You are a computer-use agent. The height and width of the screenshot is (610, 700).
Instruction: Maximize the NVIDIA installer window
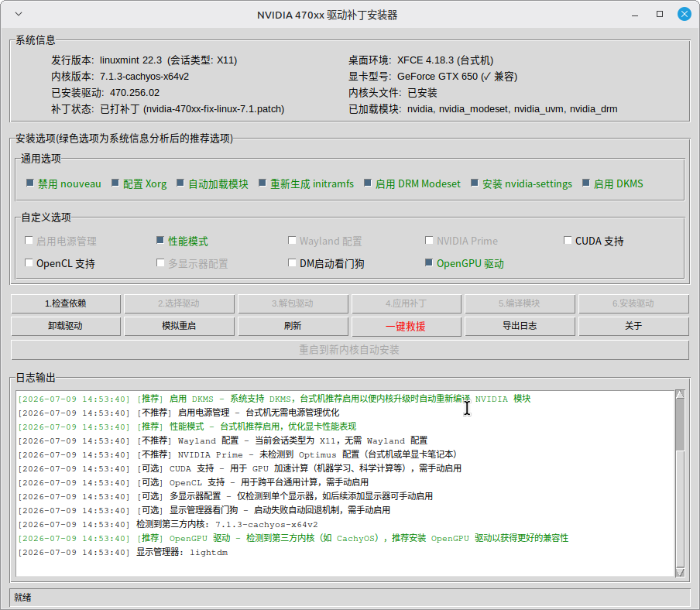click(660, 14)
